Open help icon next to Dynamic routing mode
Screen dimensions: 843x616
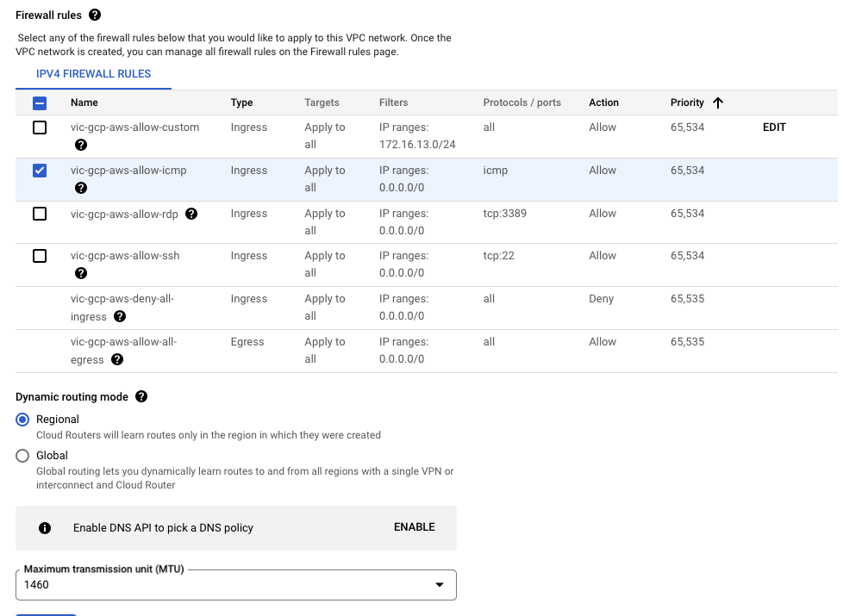click(141, 397)
